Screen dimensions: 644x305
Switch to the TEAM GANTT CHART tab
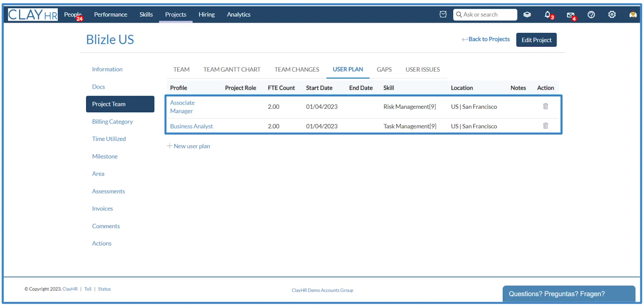(232, 70)
